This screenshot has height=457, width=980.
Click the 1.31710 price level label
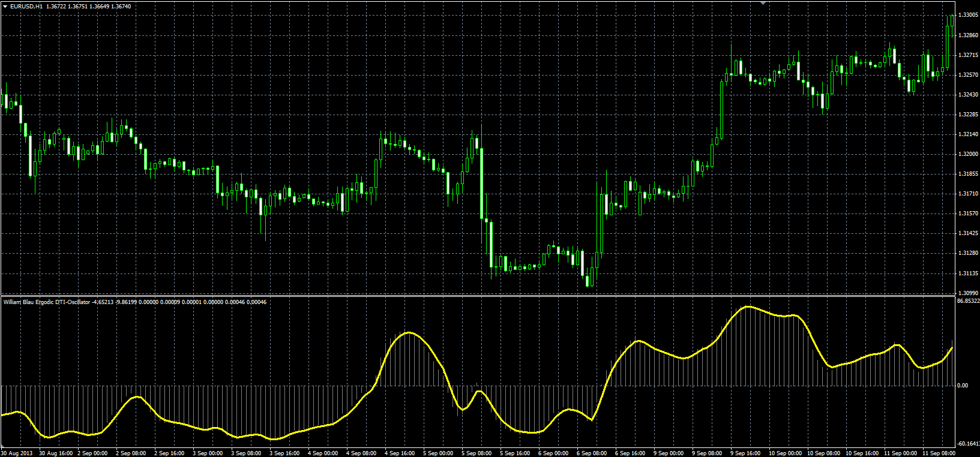pyautogui.click(x=968, y=194)
